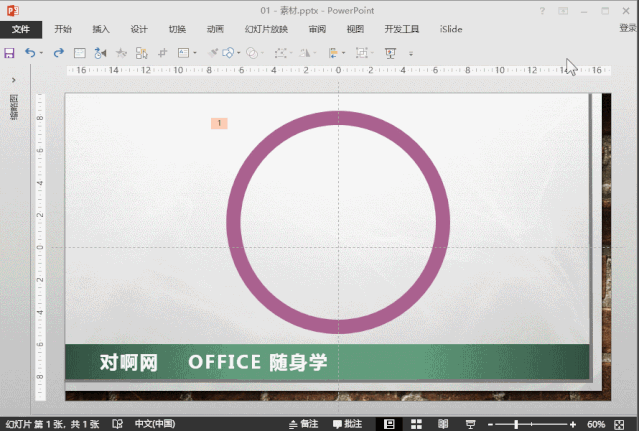Undo the last action
Image resolution: width=639 pixels, height=431 pixels.
click(x=30, y=53)
